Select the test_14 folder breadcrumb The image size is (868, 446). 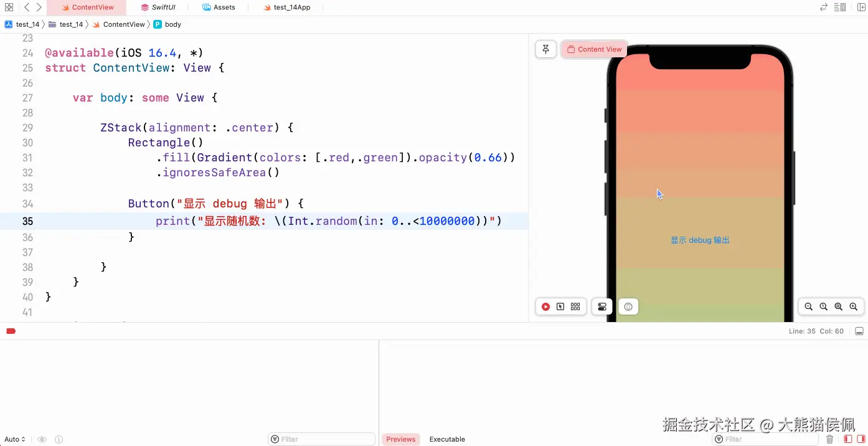[65, 24]
